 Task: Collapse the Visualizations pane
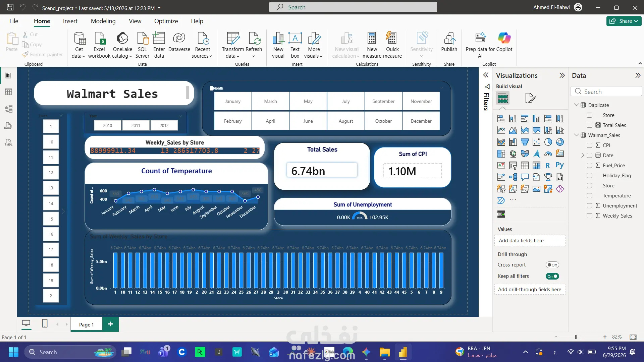coord(562,75)
